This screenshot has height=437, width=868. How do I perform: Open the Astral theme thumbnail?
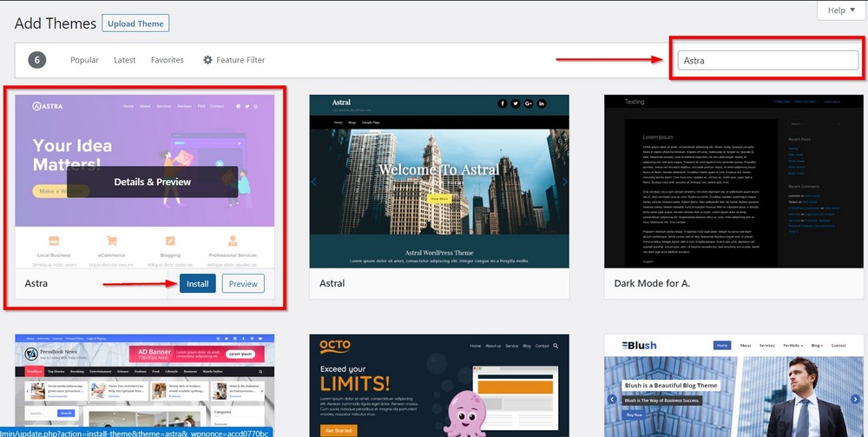pyautogui.click(x=439, y=181)
